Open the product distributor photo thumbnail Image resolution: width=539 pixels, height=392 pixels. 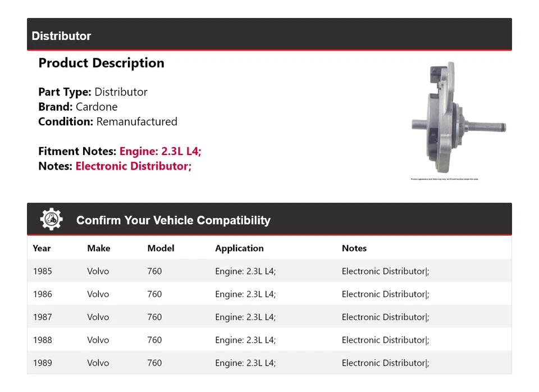[x=459, y=121]
